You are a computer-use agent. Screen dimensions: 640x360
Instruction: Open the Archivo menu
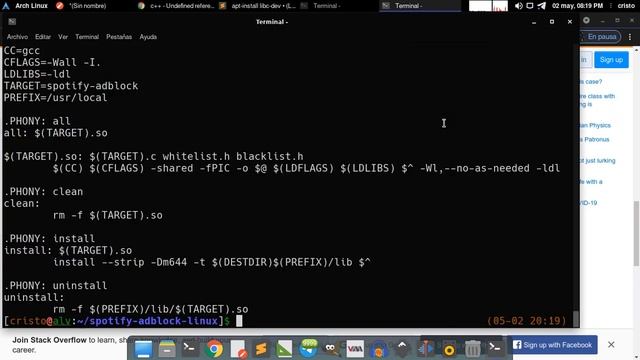tap(17, 37)
